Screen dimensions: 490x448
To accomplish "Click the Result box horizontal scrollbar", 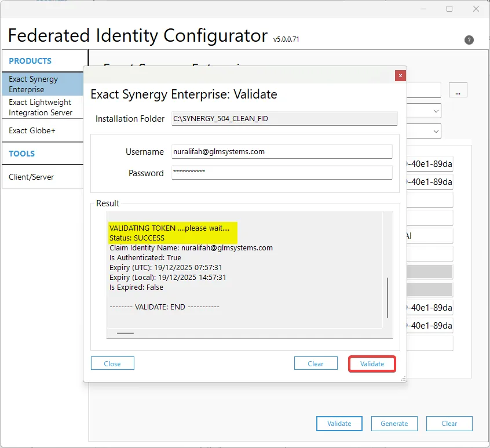I will click(x=125, y=333).
